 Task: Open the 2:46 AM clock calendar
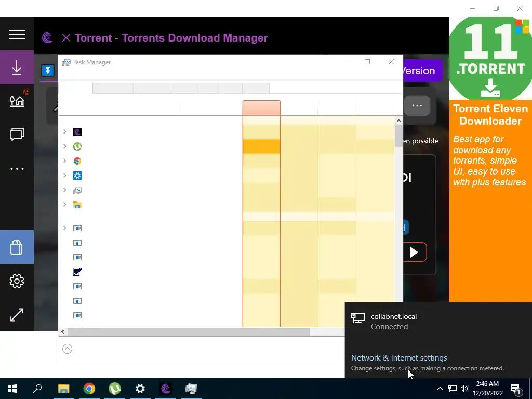click(488, 389)
